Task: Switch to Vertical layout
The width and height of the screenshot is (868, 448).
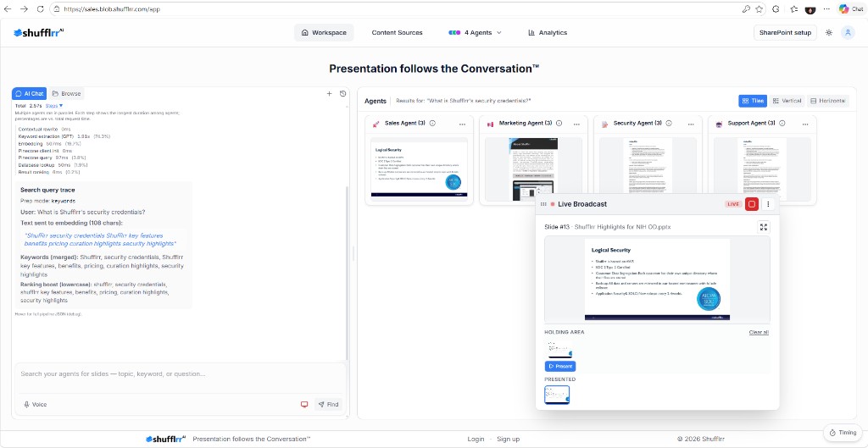Action: tap(787, 101)
